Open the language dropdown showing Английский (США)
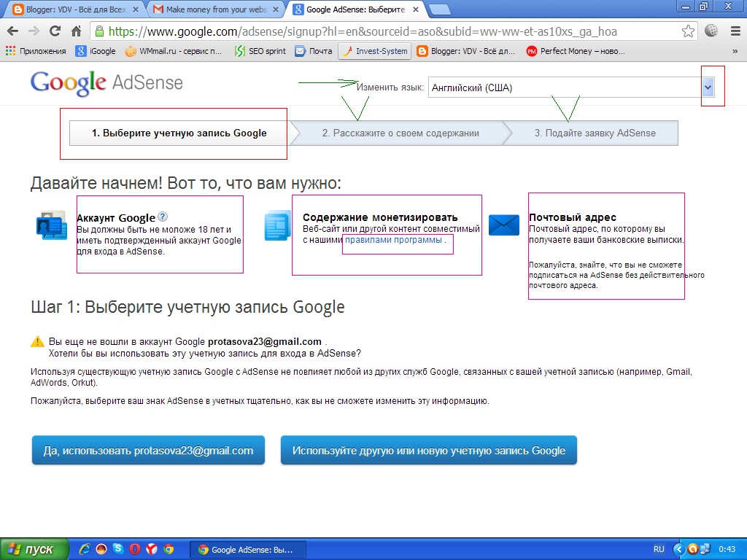The width and height of the screenshot is (747, 560). [571, 87]
